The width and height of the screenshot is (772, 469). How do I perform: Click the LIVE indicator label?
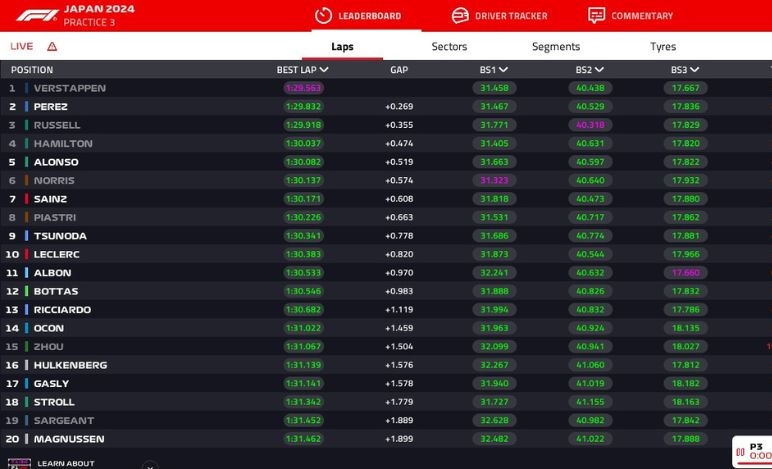point(21,46)
